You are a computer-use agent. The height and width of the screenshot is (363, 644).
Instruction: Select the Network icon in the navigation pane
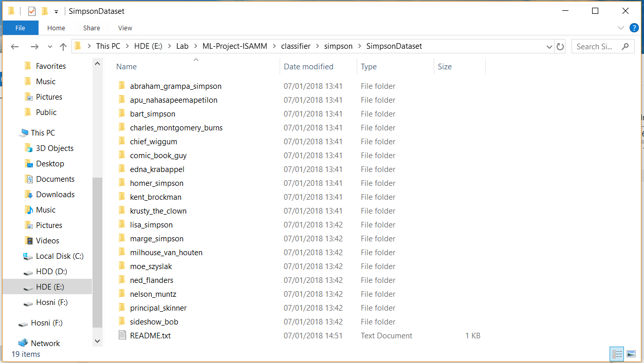pos(44,342)
